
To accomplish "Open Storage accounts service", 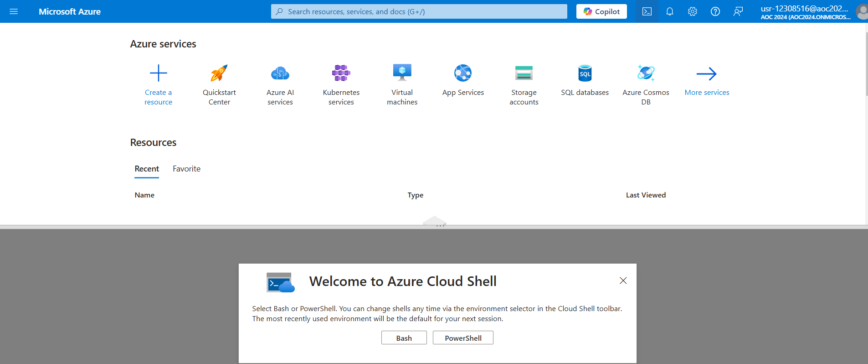I will (x=524, y=73).
